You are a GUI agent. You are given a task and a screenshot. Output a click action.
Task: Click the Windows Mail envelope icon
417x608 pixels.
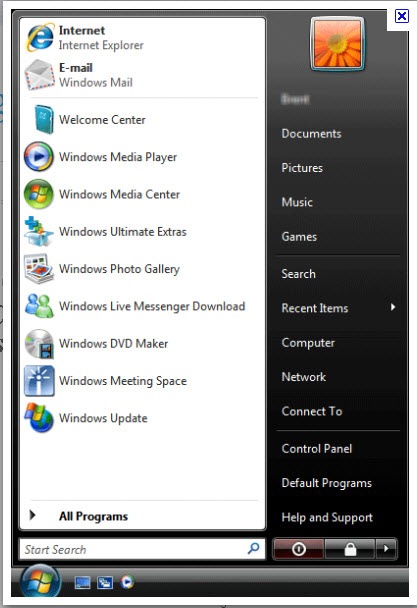[40, 75]
